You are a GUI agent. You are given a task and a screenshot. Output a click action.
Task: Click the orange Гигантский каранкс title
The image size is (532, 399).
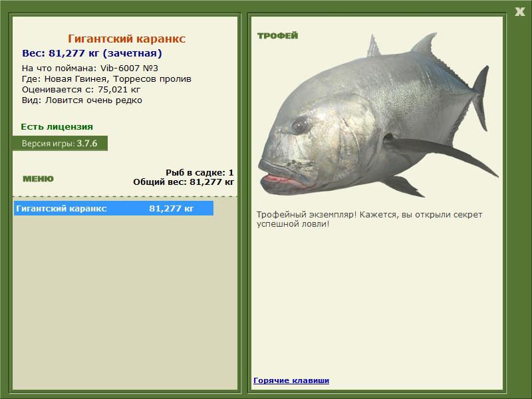click(126, 39)
